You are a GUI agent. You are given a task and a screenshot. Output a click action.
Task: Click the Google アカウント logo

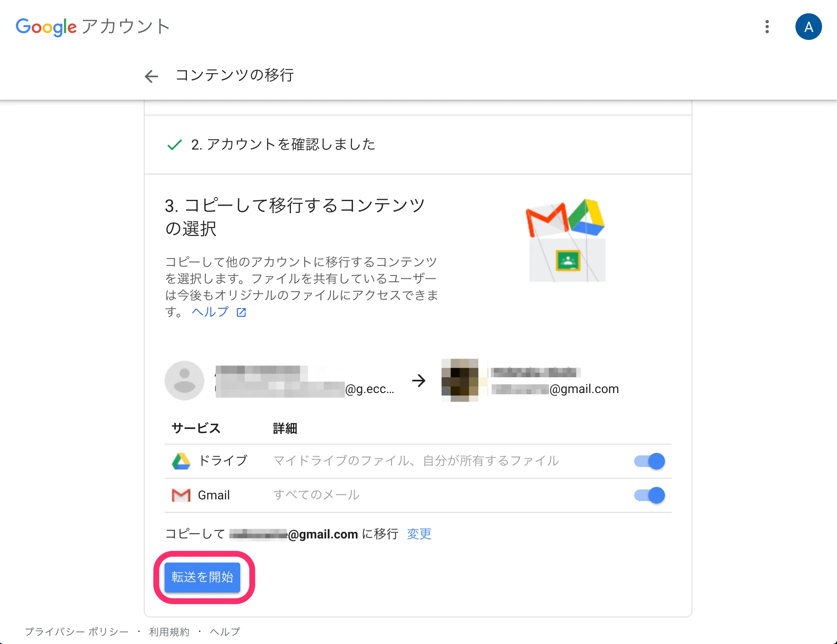pos(93,27)
